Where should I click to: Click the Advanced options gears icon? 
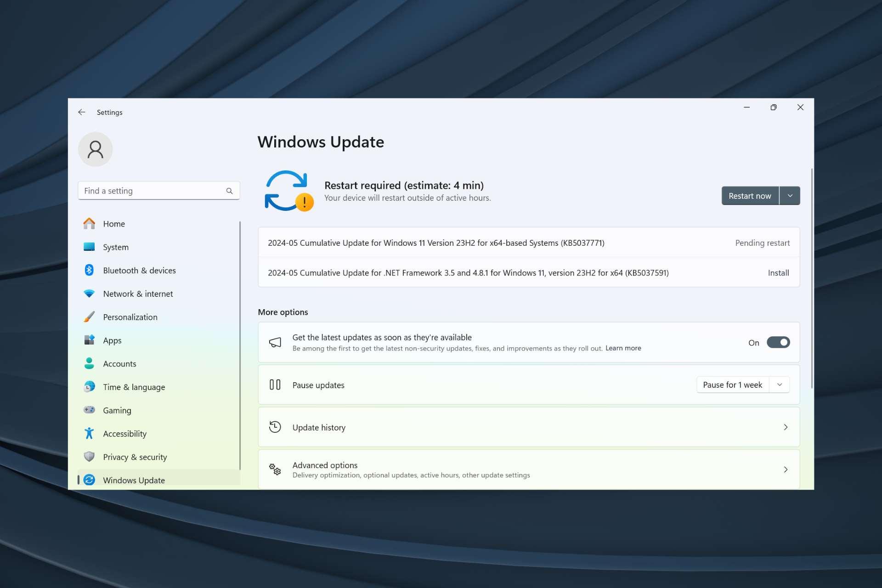[275, 469]
